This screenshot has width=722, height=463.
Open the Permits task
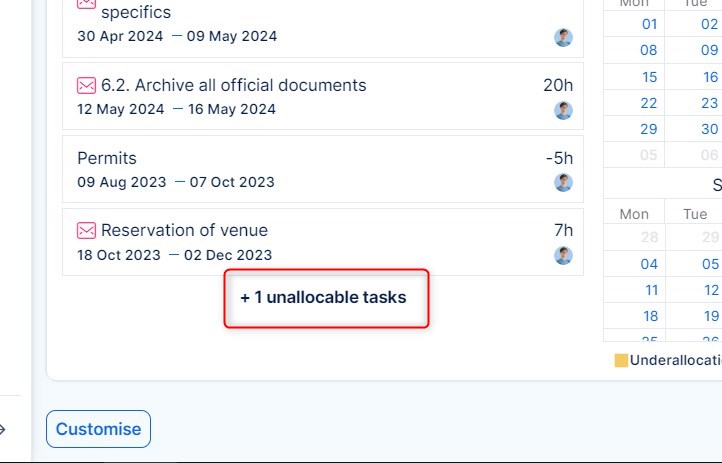tap(107, 158)
